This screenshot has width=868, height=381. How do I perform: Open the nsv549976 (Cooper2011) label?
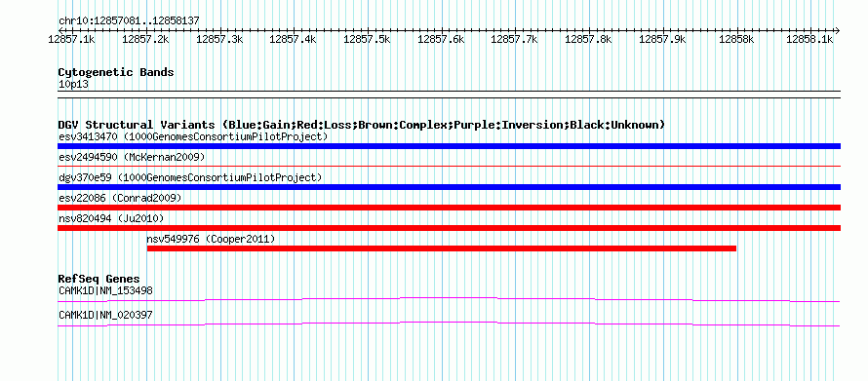click(211, 239)
